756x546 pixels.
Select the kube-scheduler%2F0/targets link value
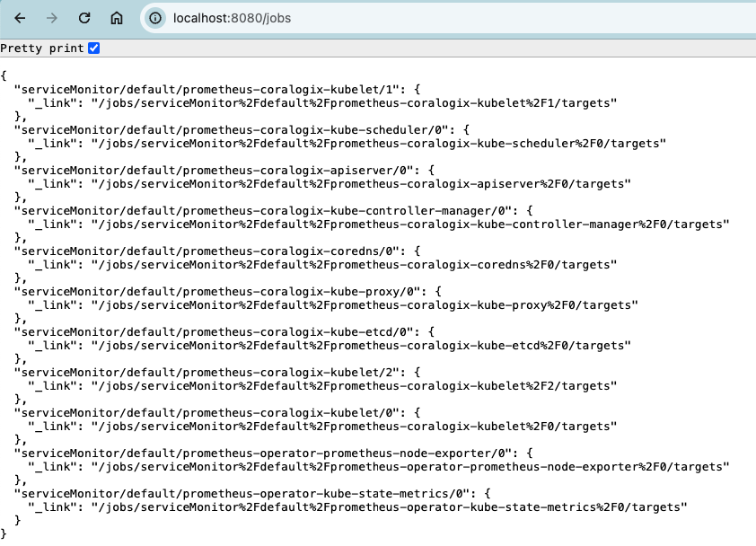coord(379,144)
